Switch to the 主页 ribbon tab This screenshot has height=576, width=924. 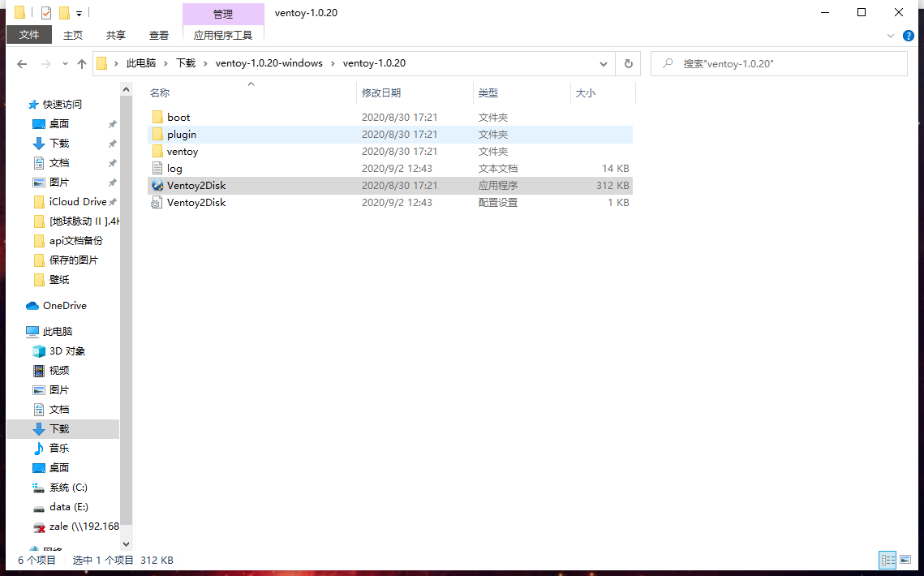[x=73, y=36]
